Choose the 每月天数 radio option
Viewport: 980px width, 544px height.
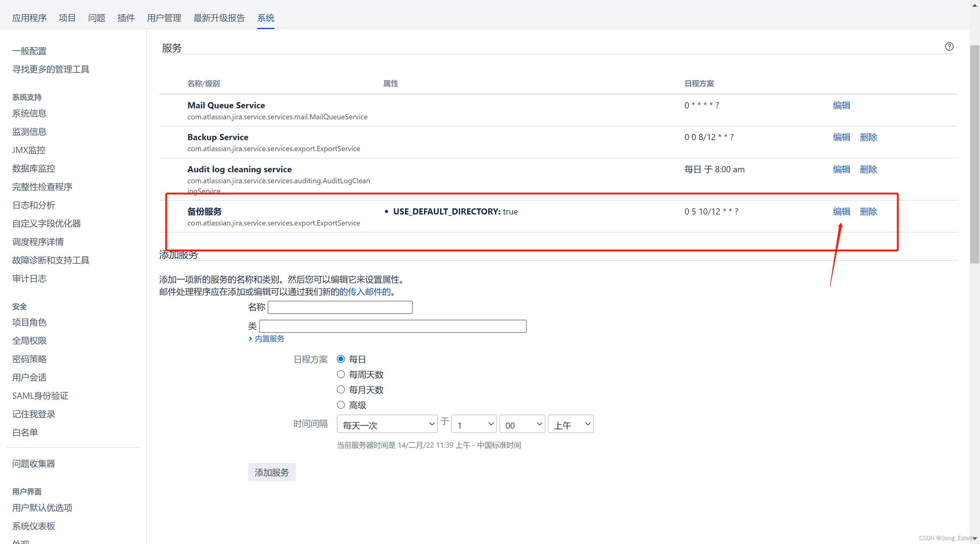[341, 389]
